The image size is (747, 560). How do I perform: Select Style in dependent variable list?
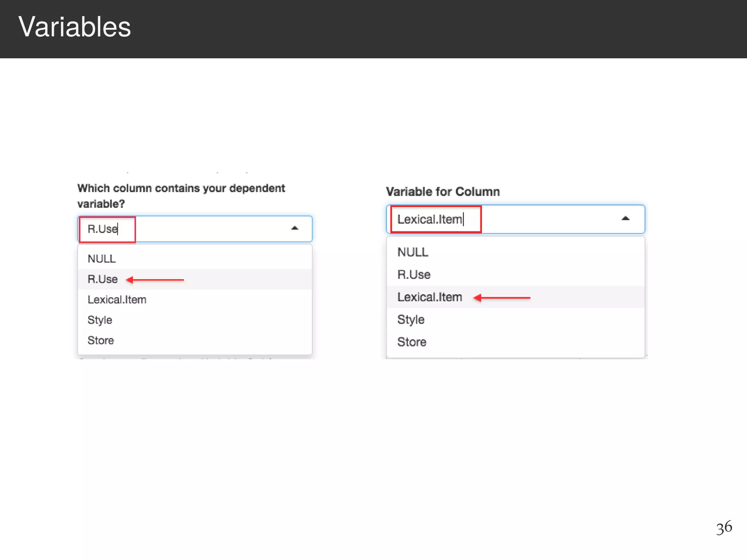pyautogui.click(x=100, y=320)
